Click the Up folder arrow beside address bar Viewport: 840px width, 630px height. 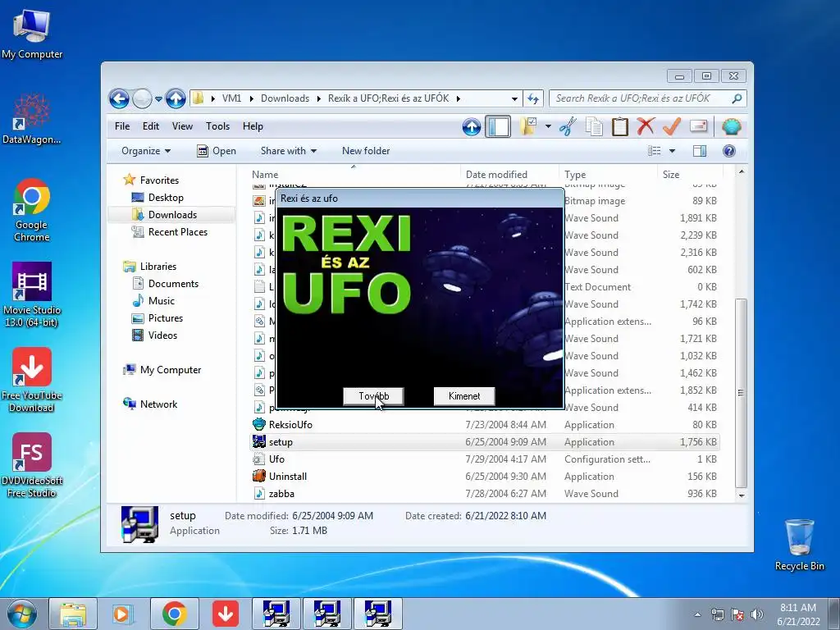176,98
